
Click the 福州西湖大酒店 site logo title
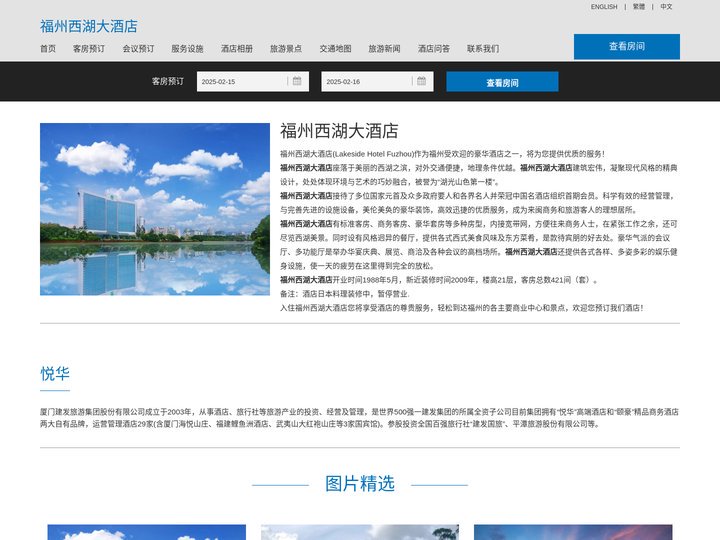(89, 26)
